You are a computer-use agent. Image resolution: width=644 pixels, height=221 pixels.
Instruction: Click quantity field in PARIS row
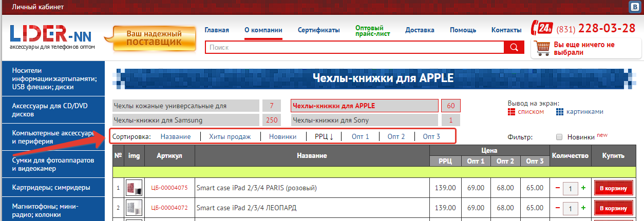[x=571, y=189]
